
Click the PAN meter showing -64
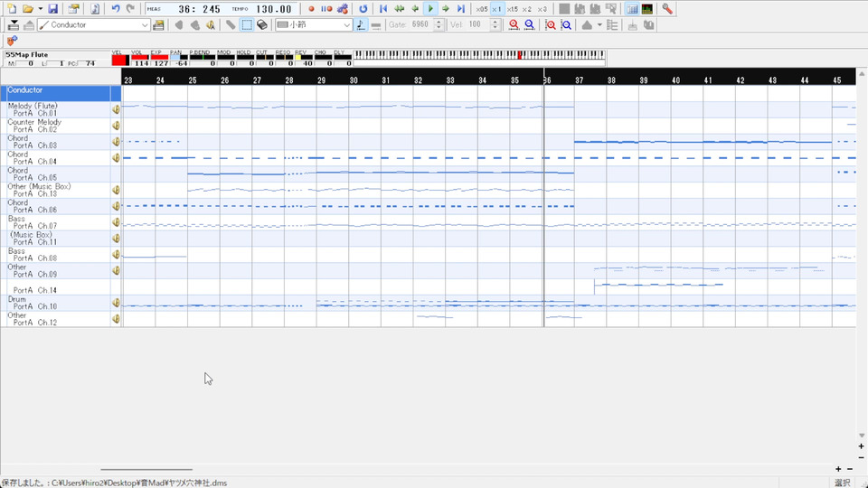[x=178, y=58]
